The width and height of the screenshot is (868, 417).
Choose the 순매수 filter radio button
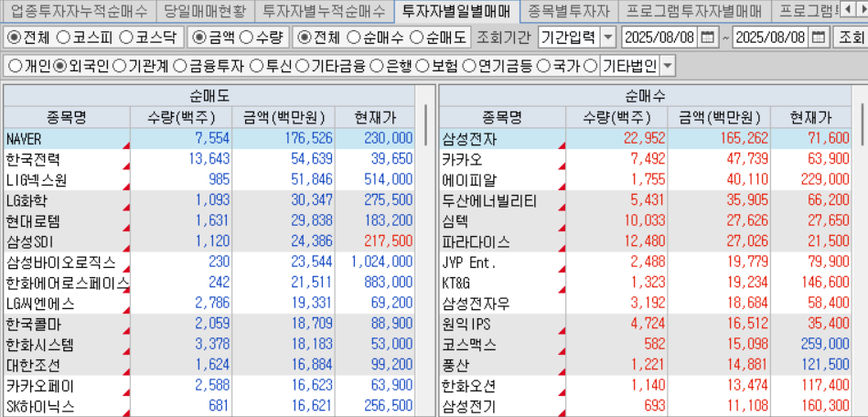[353, 37]
